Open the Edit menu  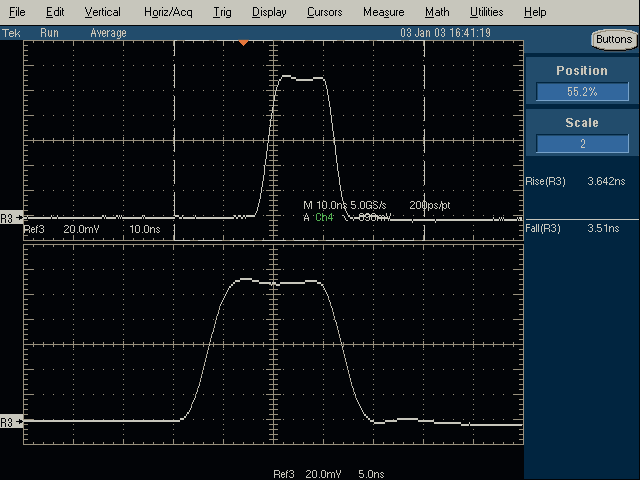(55, 12)
